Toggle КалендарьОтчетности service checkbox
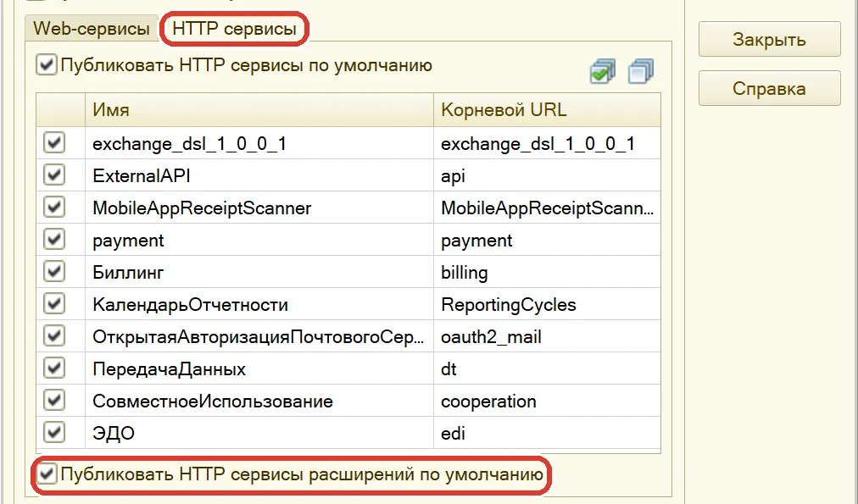858x504 pixels. point(54,304)
